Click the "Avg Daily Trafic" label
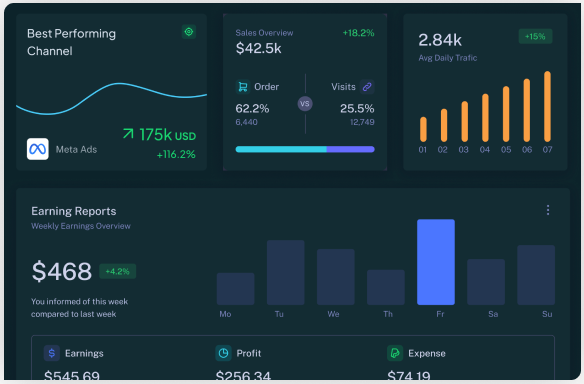The height and width of the screenshot is (384, 584). pos(448,58)
